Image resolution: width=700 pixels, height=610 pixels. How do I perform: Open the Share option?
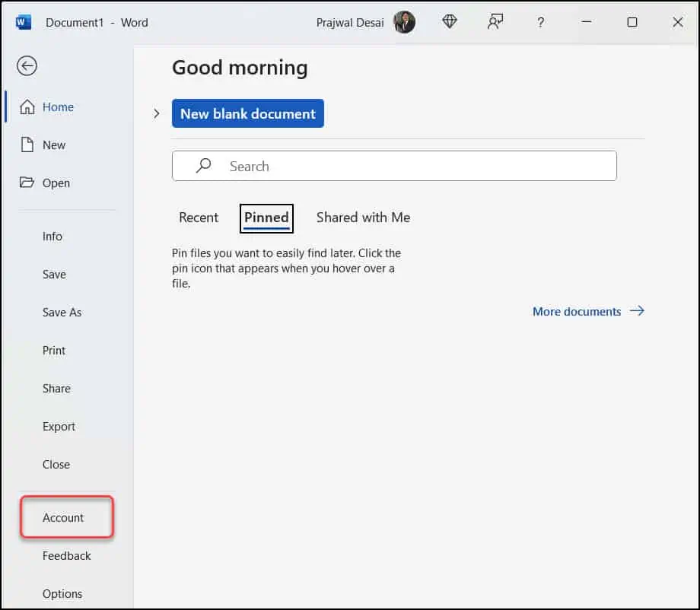coord(56,388)
